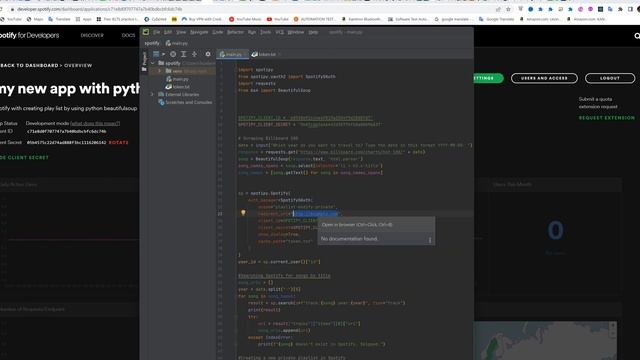Close the token.txt editor tab

280,54
